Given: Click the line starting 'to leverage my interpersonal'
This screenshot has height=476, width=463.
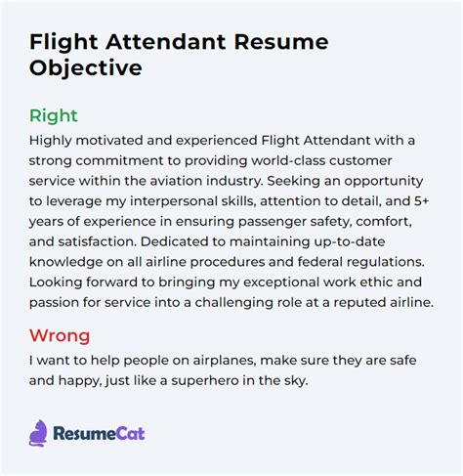Looking at the screenshot, I should pos(229,201).
